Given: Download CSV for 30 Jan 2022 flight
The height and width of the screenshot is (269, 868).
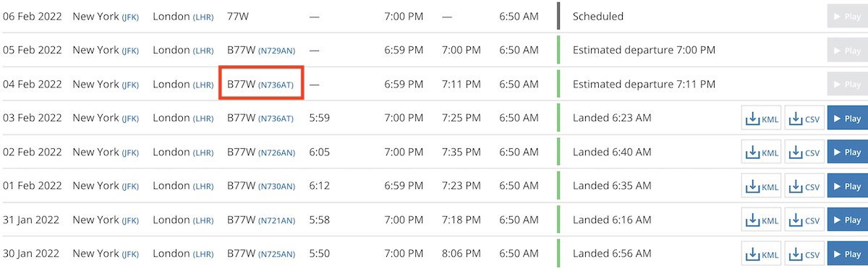Looking at the screenshot, I should point(805,255).
